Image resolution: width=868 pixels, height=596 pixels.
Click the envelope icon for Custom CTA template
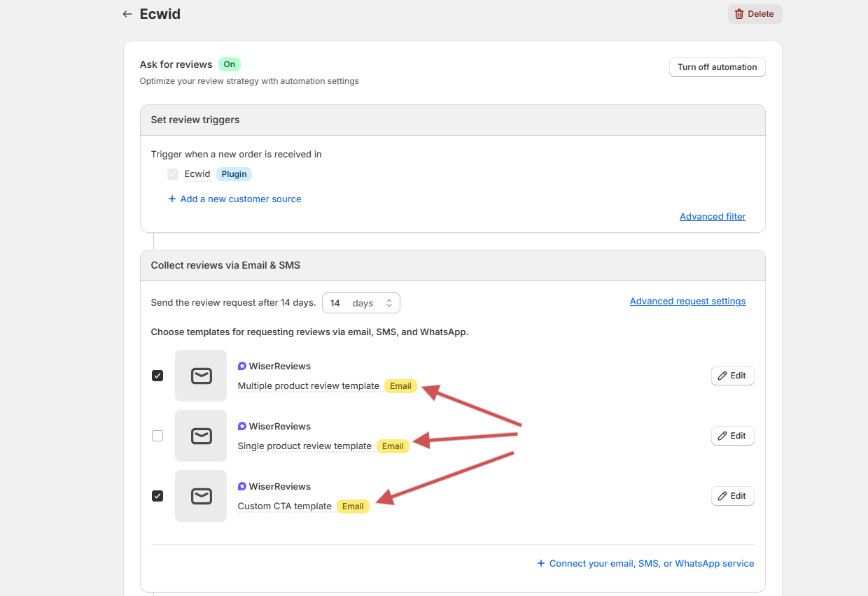point(201,496)
